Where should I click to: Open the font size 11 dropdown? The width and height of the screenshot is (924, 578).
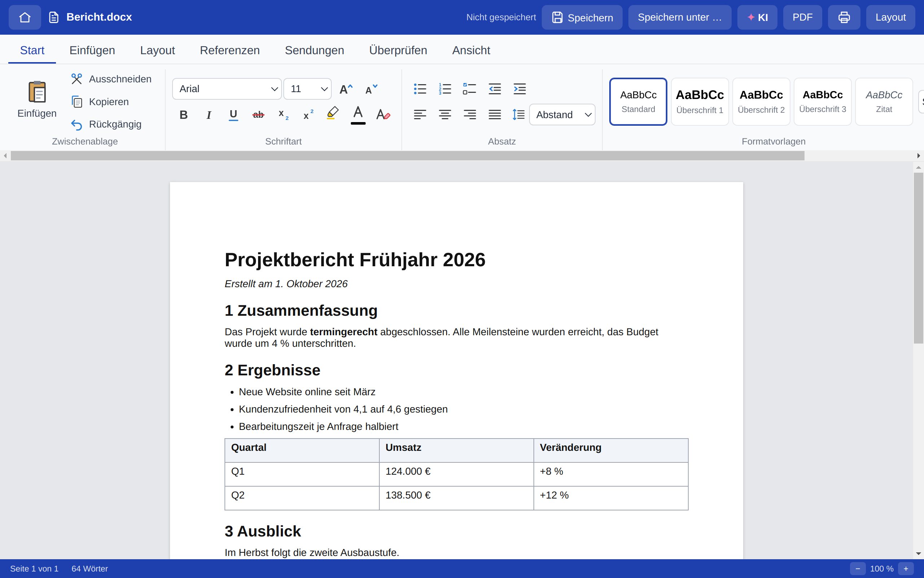pos(308,89)
